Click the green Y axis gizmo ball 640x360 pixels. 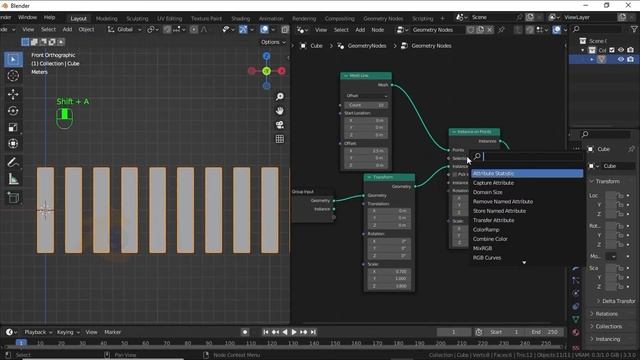[267, 71]
